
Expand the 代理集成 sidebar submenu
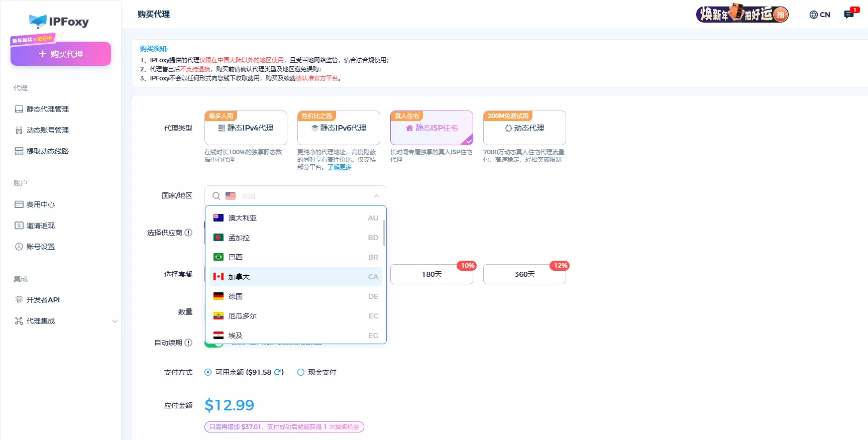115,321
